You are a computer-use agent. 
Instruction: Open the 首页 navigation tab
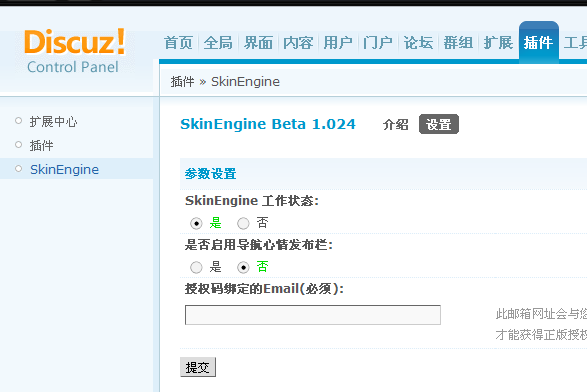(x=178, y=43)
